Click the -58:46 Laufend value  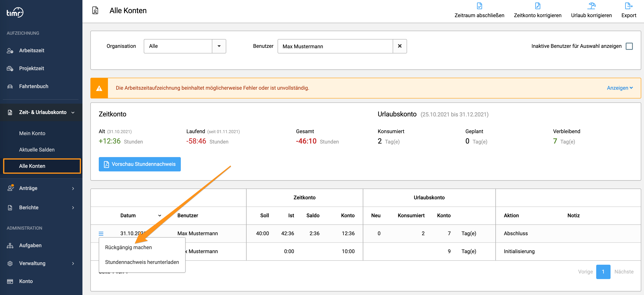coord(196,141)
